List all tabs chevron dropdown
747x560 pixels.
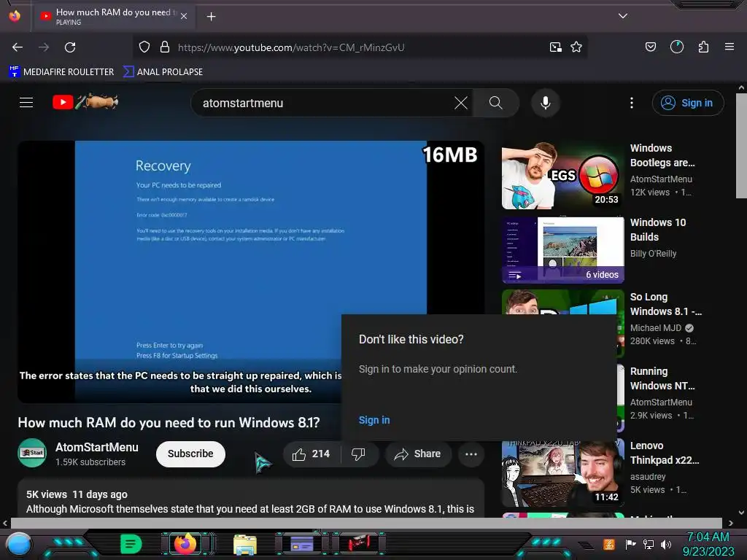(623, 16)
